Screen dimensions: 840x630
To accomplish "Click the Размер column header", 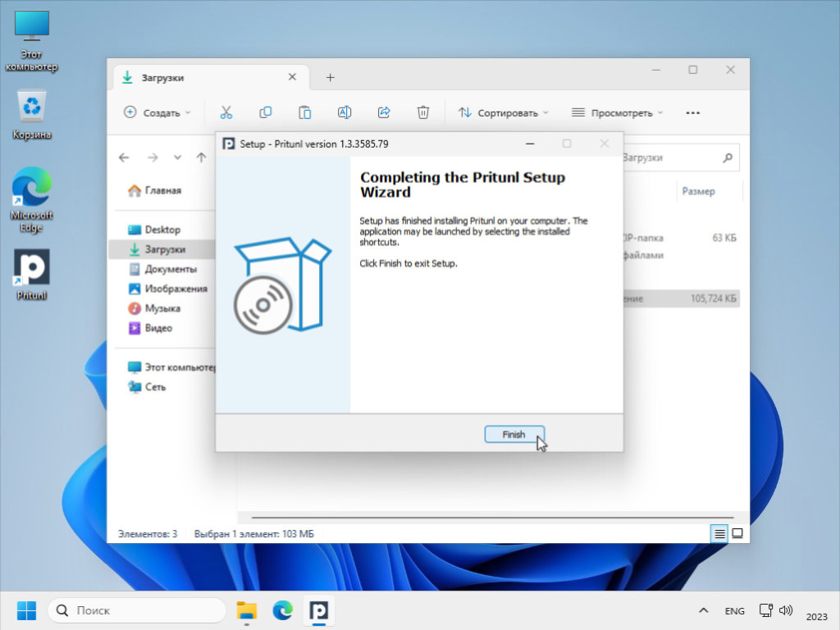I will point(698,191).
